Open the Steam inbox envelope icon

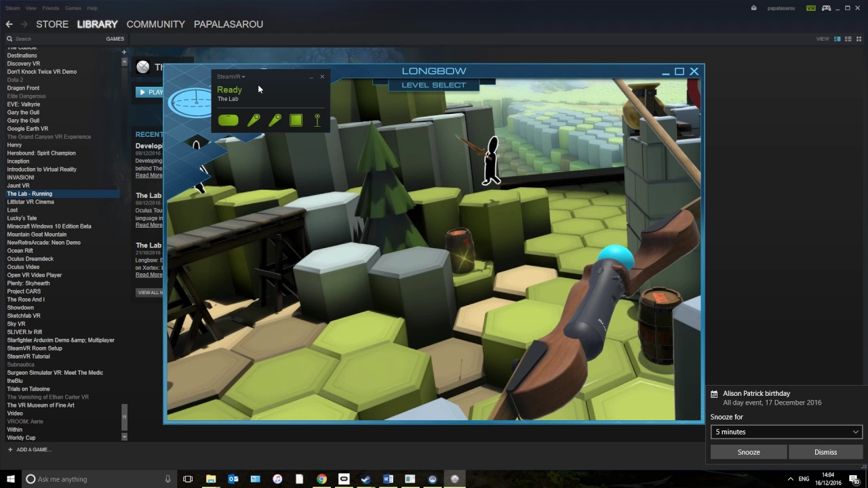(754, 8)
